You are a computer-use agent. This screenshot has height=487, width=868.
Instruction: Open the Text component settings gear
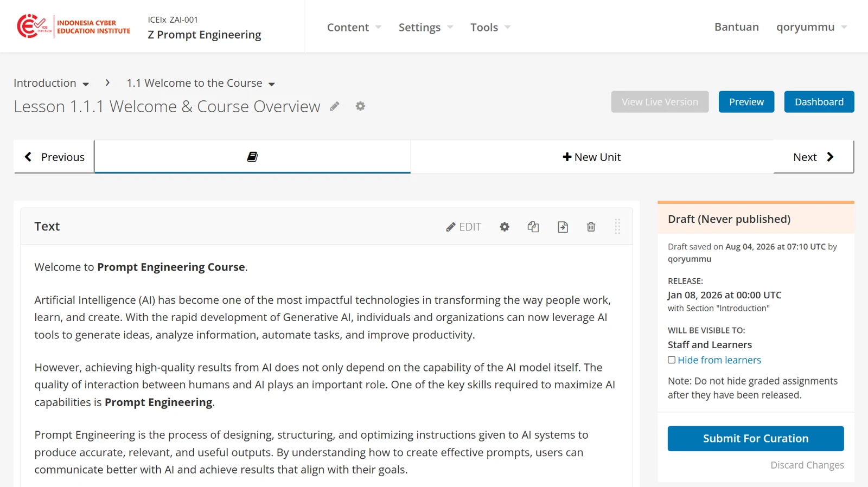click(505, 227)
